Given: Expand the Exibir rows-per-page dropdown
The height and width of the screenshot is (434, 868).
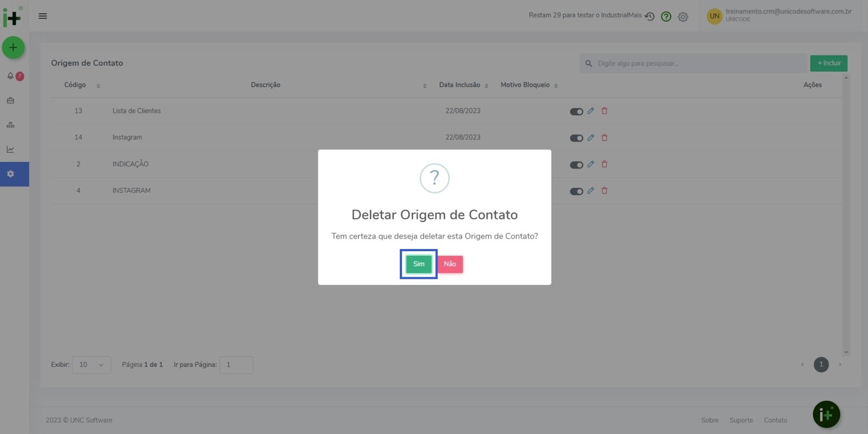Looking at the screenshot, I should click(x=91, y=365).
